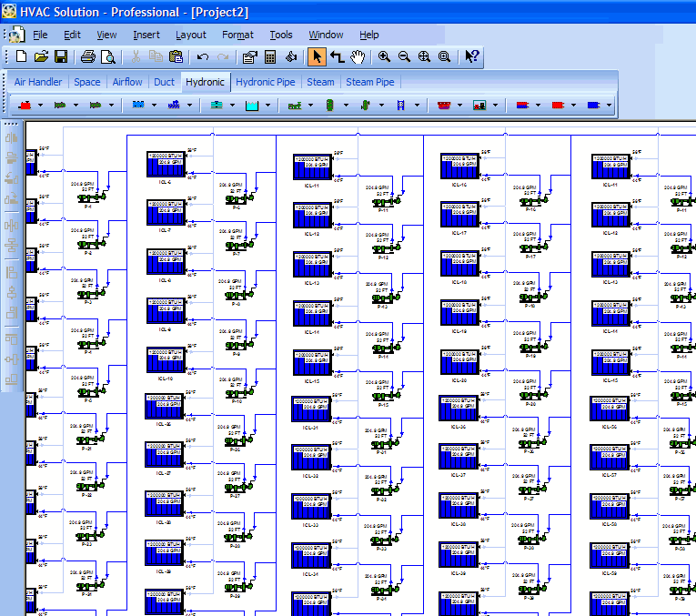Open the Print Preview icon
The height and width of the screenshot is (616, 696).
pyautogui.click(x=108, y=56)
